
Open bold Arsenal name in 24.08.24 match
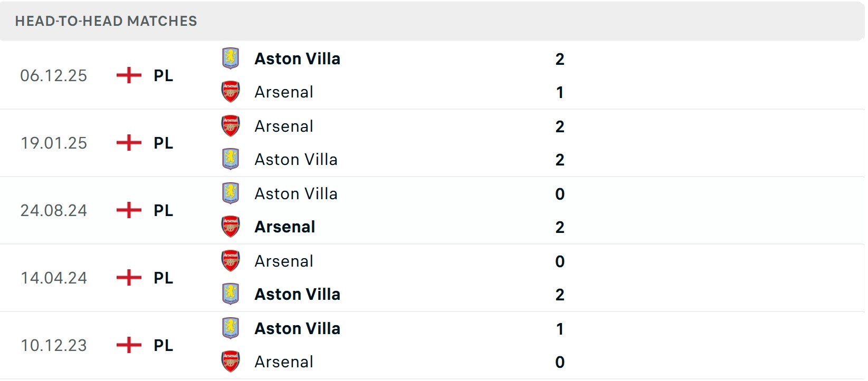click(x=284, y=227)
